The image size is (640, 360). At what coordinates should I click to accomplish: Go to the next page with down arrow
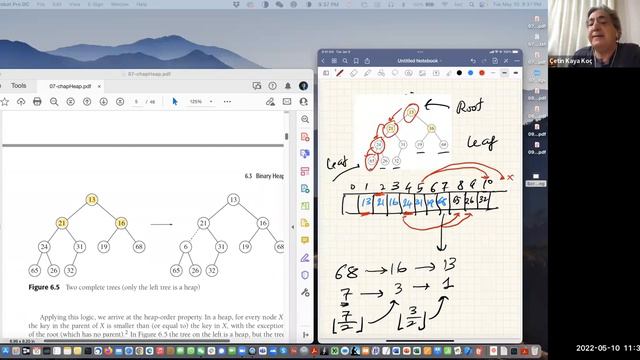[104, 102]
